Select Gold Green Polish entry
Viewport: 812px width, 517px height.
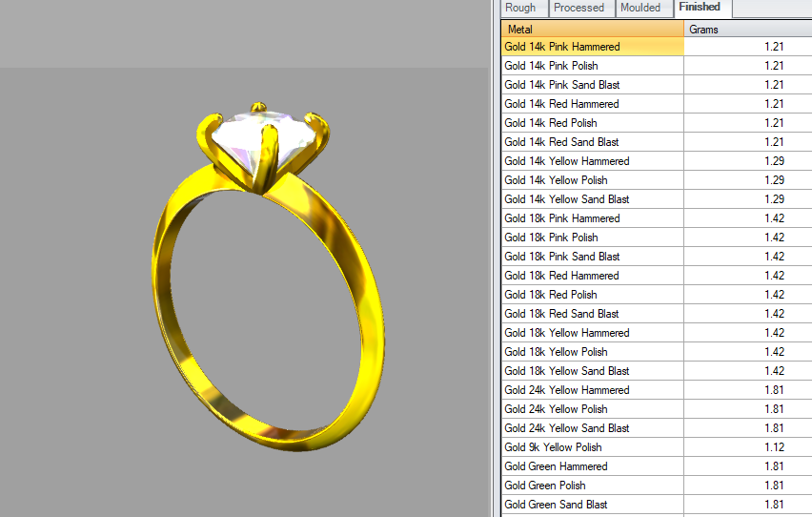coord(544,486)
